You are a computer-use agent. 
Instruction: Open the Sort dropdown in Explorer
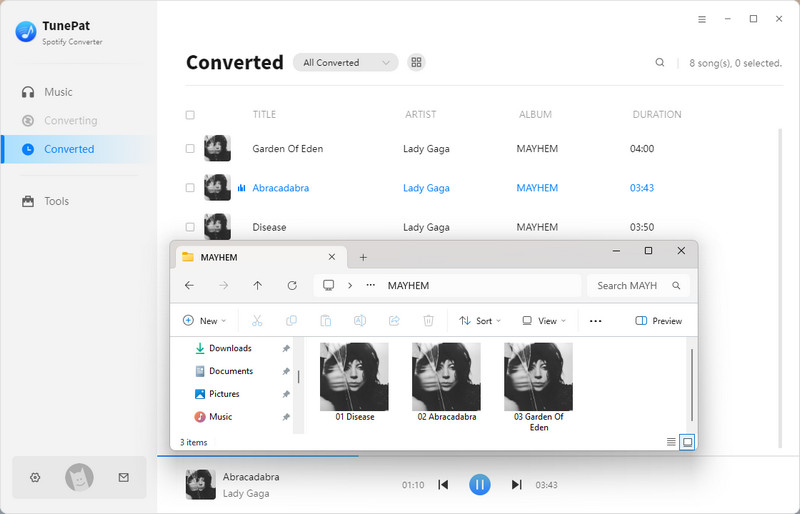(480, 321)
